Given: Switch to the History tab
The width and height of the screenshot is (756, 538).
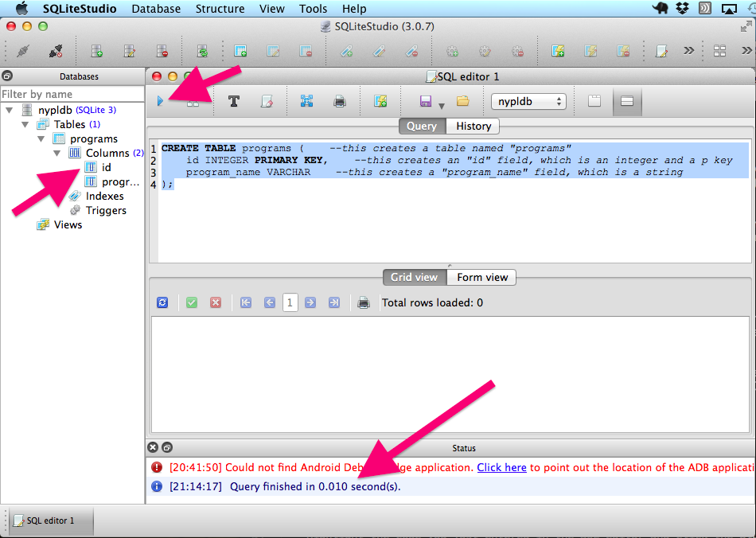Looking at the screenshot, I should [x=473, y=126].
